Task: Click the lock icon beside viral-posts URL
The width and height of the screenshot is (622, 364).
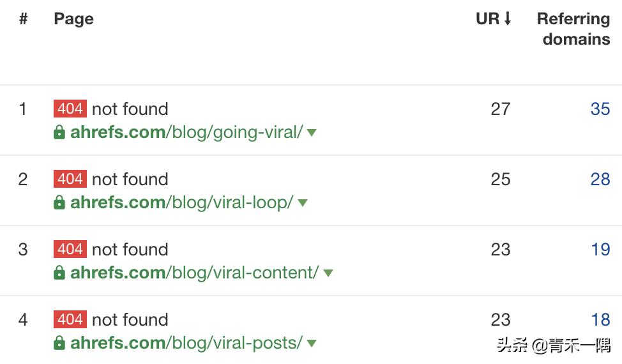Action: (59, 343)
